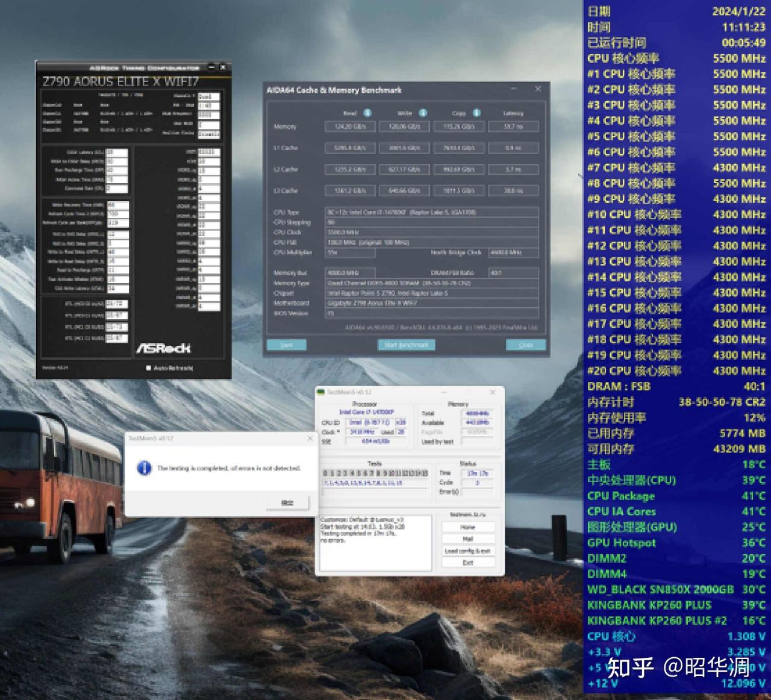Click the CPU Type field in AIDA64
This screenshot has height=700, width=771.
click(x=432, y=212)
